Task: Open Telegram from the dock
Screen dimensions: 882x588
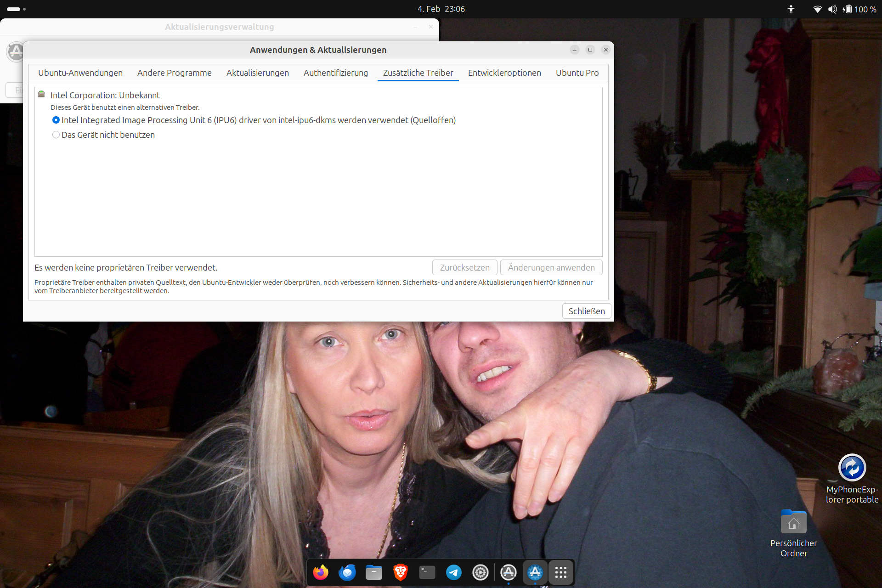Action: click(454, 572)
